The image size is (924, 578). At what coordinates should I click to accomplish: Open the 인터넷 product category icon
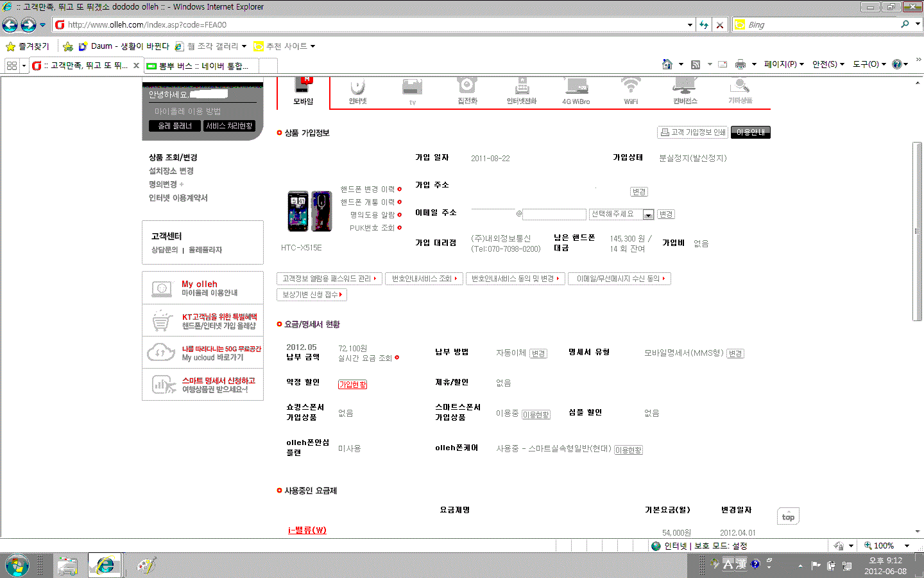[357, 91]
